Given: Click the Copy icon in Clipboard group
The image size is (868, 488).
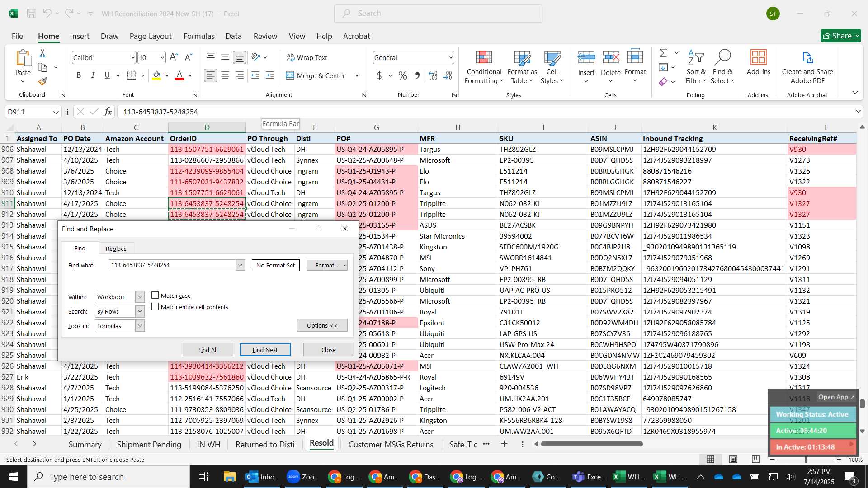Looking at the screenshot, I should coord(42,67).
